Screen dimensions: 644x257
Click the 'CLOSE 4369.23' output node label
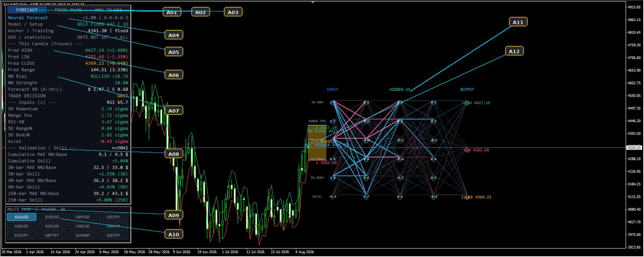(476, 197)
